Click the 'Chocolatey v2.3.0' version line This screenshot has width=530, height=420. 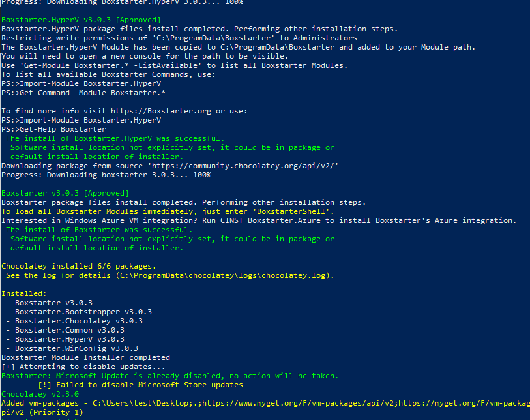tap(40, 394)
